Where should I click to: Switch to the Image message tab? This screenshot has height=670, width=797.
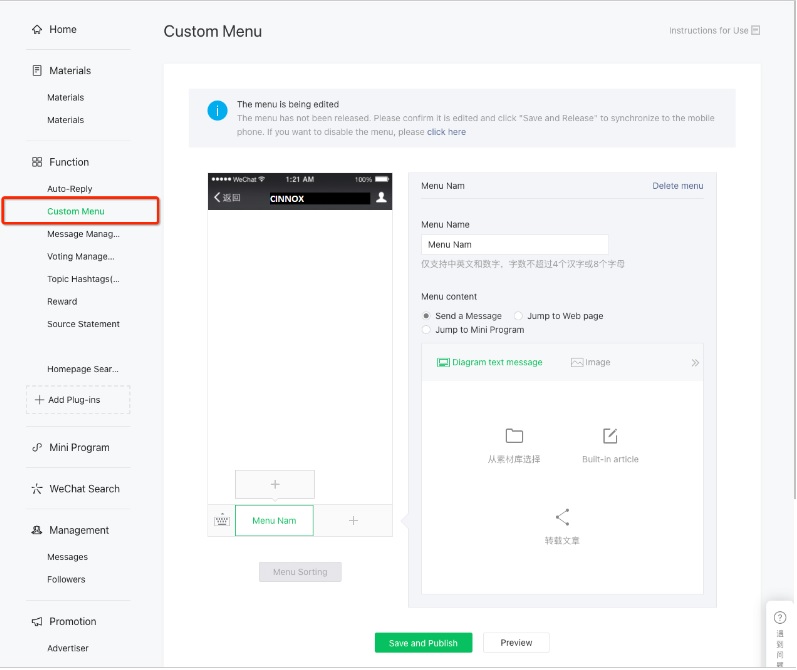click(590, 363)
